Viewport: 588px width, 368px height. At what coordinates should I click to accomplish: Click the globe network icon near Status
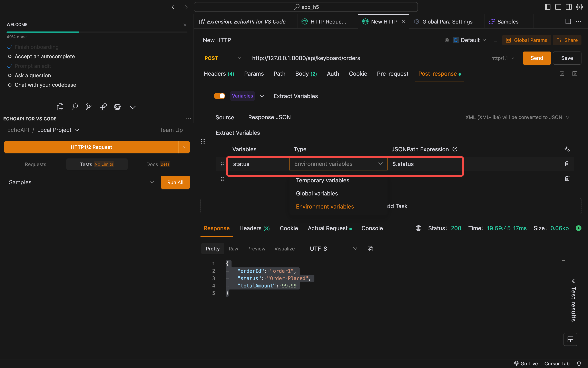[418, 228]
